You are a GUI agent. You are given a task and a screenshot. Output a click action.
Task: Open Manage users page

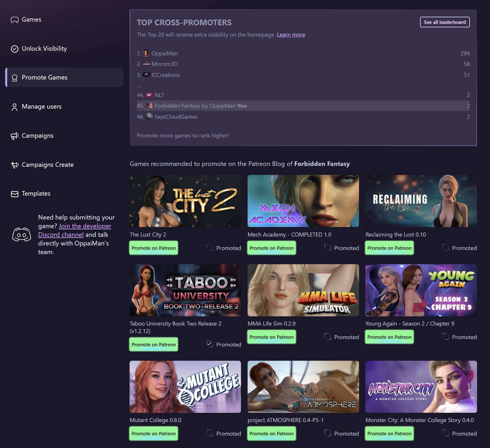64,107
